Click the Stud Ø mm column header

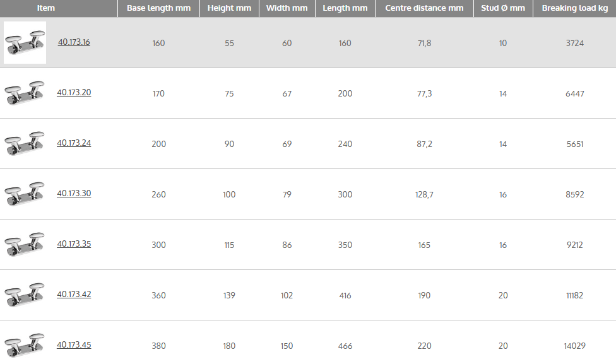503,8
